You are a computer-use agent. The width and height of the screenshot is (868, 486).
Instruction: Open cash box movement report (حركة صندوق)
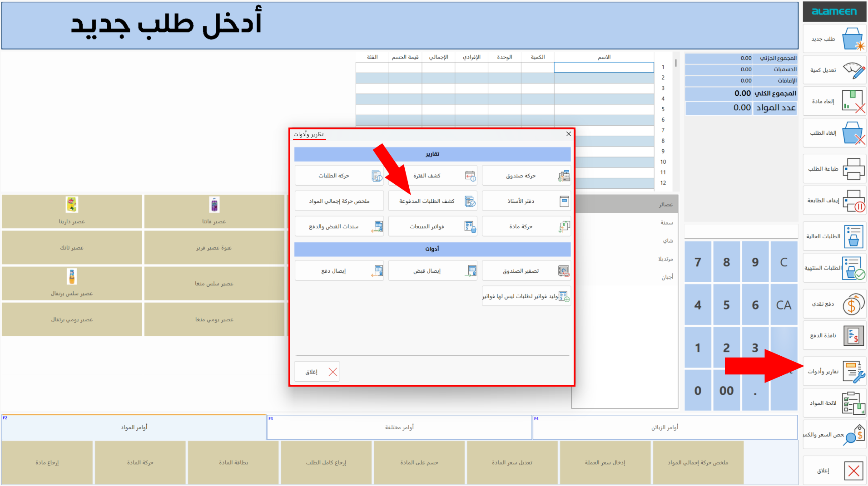click(x=526, y=176)
